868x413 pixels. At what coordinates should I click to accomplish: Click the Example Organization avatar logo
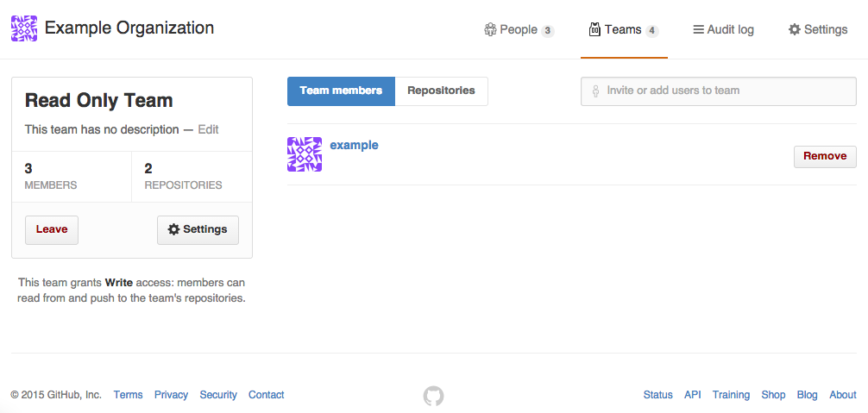(x=24, y=29)
